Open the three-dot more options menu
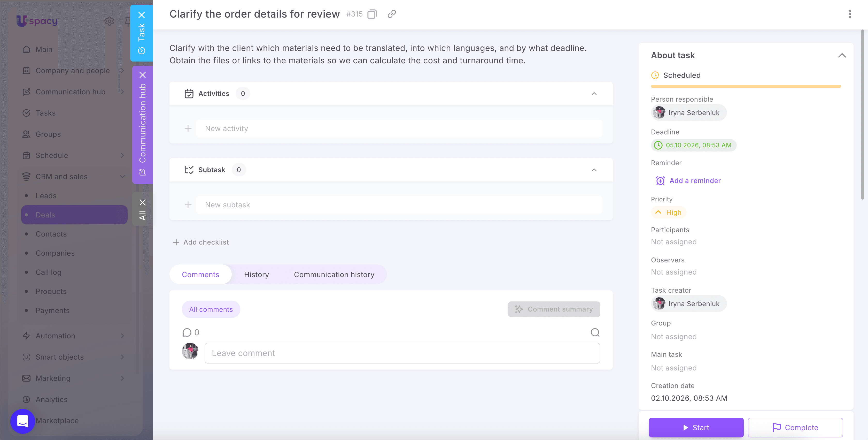 click(x=850, y=14)
